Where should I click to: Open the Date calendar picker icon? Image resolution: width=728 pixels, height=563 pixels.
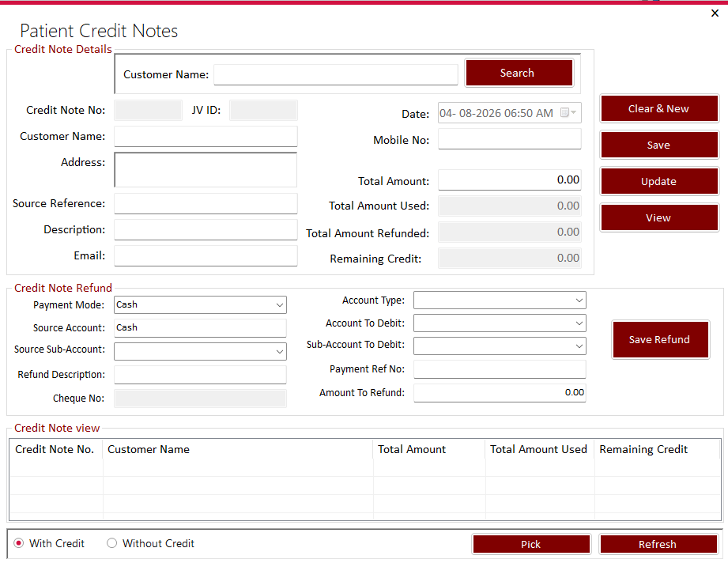[568, 113]
